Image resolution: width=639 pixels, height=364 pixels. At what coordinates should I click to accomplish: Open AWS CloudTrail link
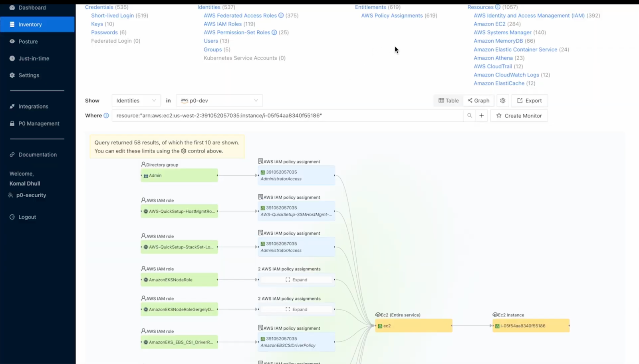pos(493,66)
